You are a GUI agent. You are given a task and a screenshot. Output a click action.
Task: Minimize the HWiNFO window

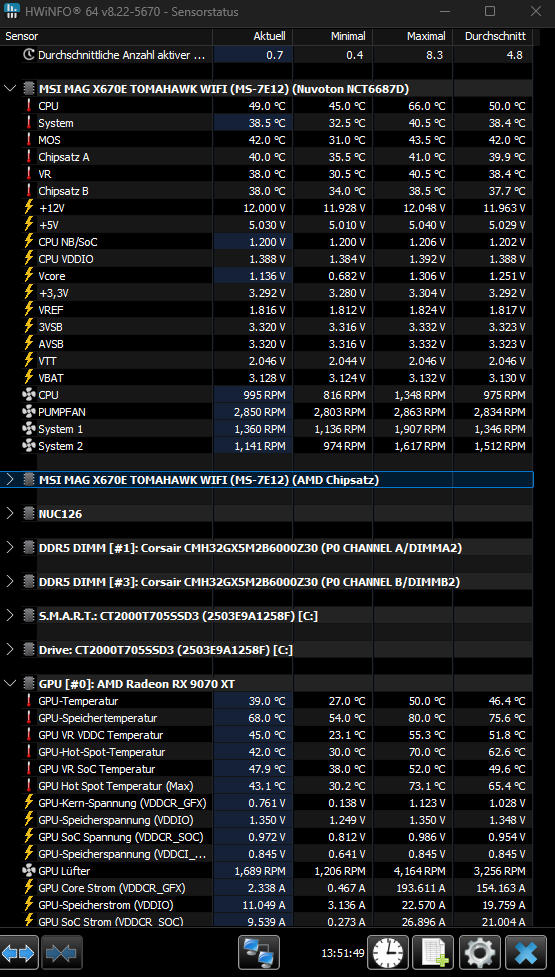tap(445, 11)
